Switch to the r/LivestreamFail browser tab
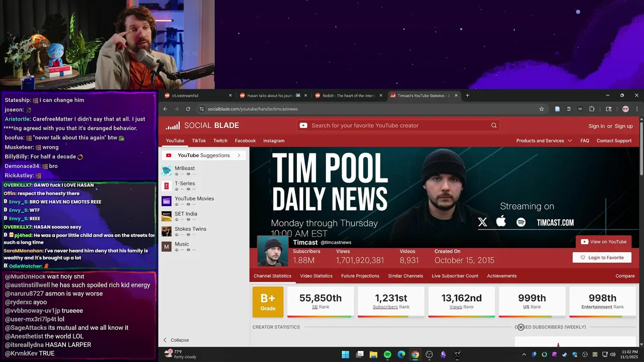Viewport: 644px width, 362px height. click(x=199, y=96)
